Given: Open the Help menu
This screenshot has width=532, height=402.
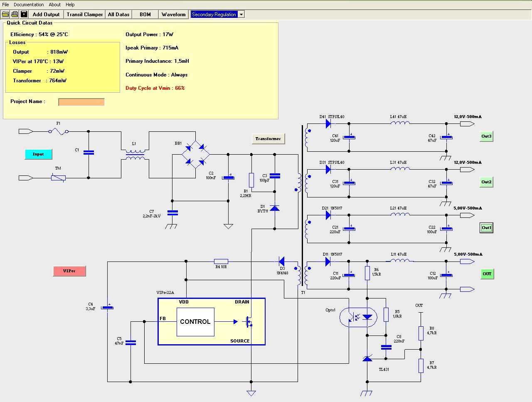Looking at the screenshot, I should [x=70, y=5].
